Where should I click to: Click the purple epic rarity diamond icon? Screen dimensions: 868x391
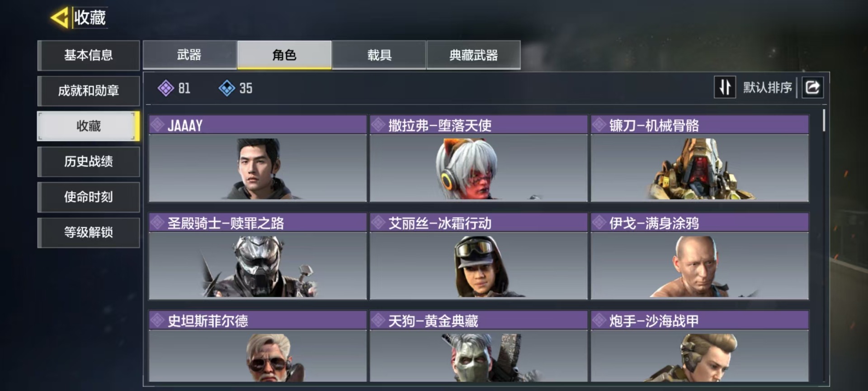[x=166, y=88]
